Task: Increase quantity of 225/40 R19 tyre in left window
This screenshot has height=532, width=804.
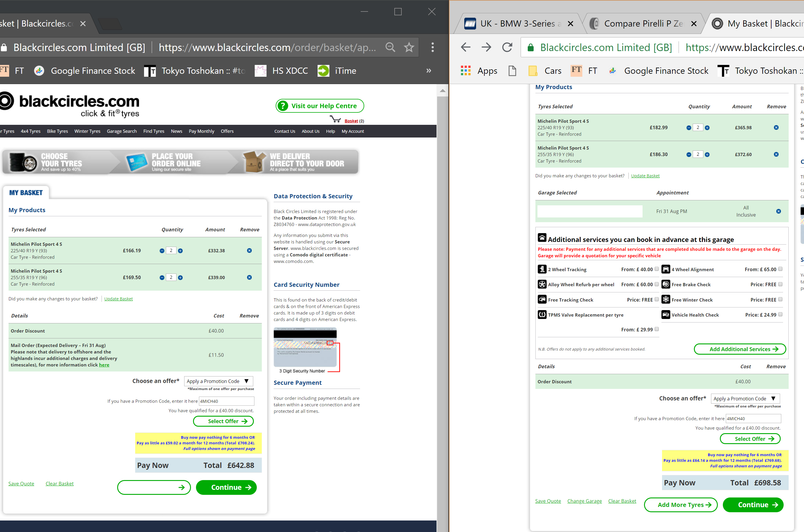Action: pyautogui.click(x=181, y=251)
